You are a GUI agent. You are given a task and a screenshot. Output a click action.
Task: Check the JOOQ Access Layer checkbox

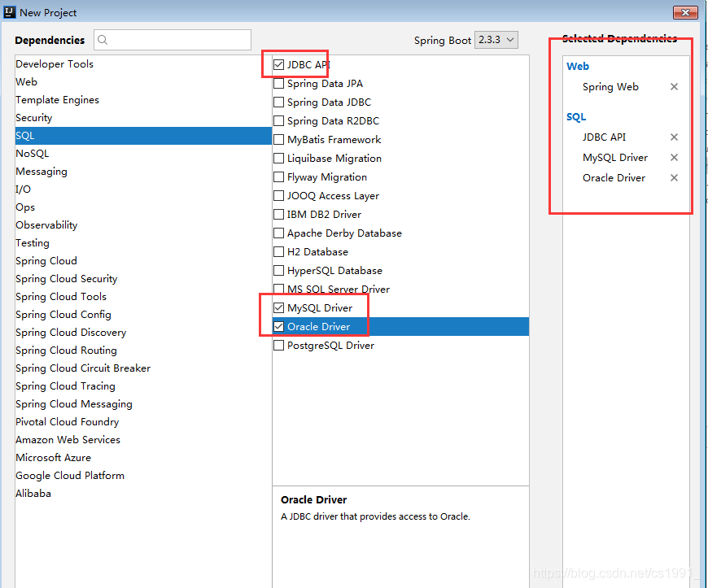coord(278,196)
